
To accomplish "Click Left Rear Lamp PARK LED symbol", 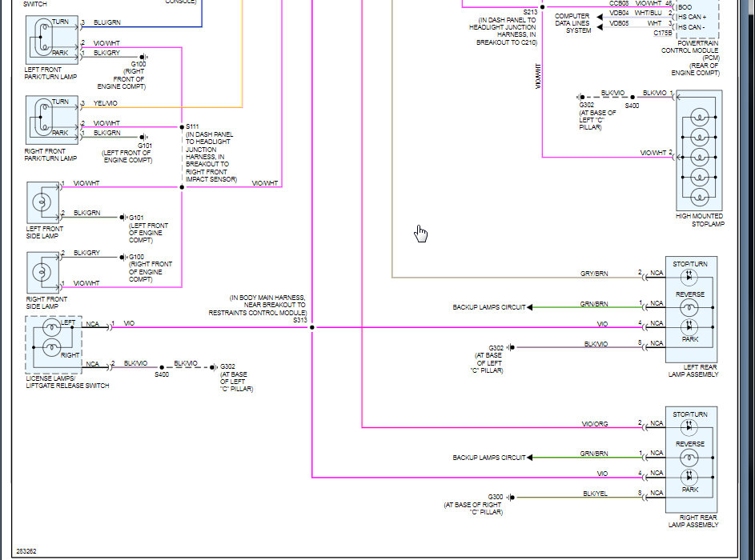I will [x=689, y=326].
